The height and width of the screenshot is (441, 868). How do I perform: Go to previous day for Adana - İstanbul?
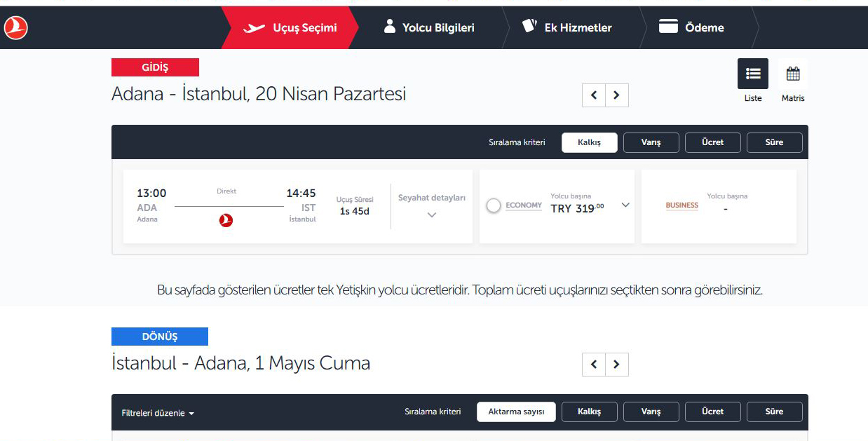coord(594,95)
